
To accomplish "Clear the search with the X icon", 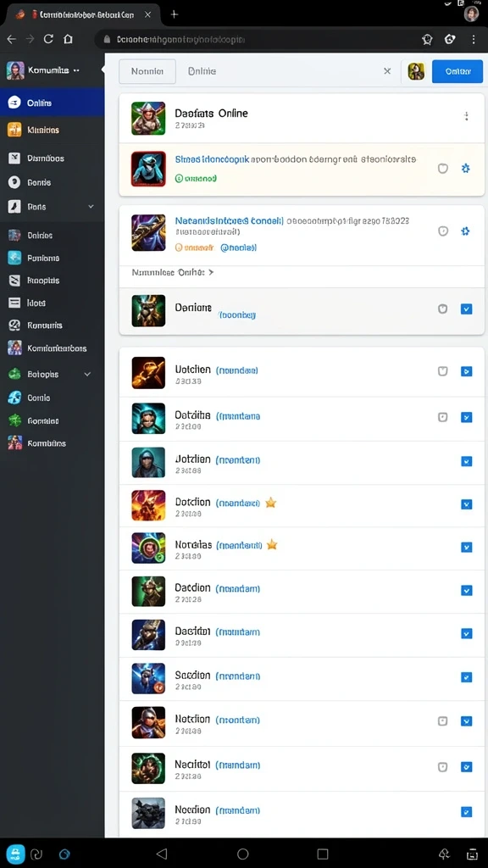I will [387, 71].
